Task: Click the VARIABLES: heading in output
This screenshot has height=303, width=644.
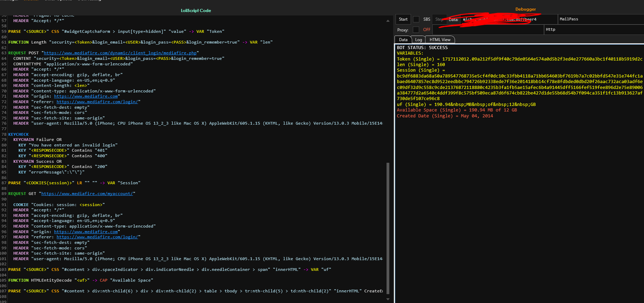Action: tap(410, 53)
